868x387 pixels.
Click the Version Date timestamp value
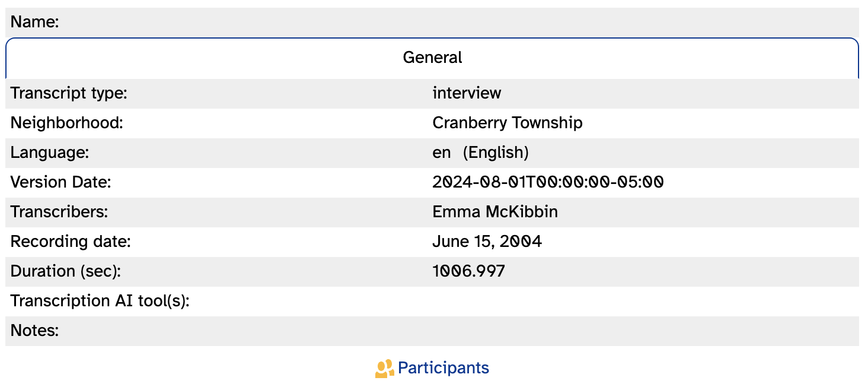548,182
